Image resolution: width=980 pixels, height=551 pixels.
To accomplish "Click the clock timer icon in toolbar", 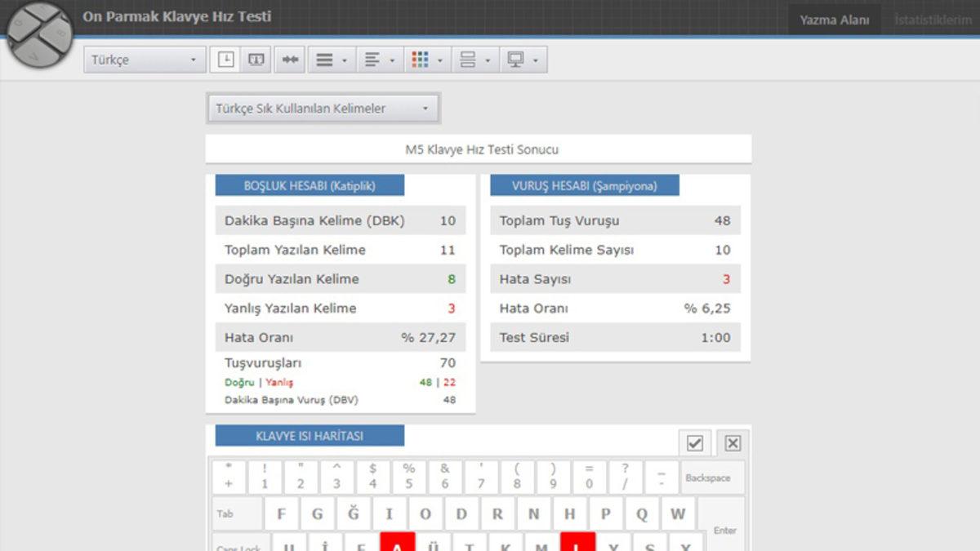I will (226, 60).
